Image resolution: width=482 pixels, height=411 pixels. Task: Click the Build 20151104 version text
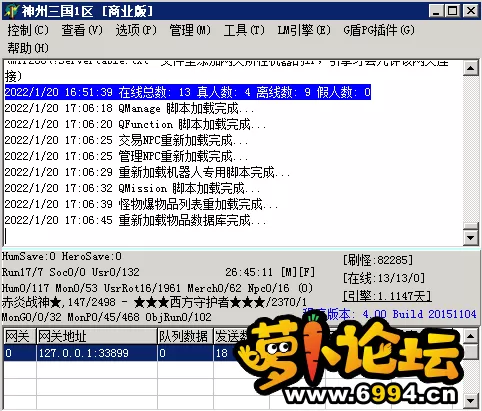click(x=434, y=314)
